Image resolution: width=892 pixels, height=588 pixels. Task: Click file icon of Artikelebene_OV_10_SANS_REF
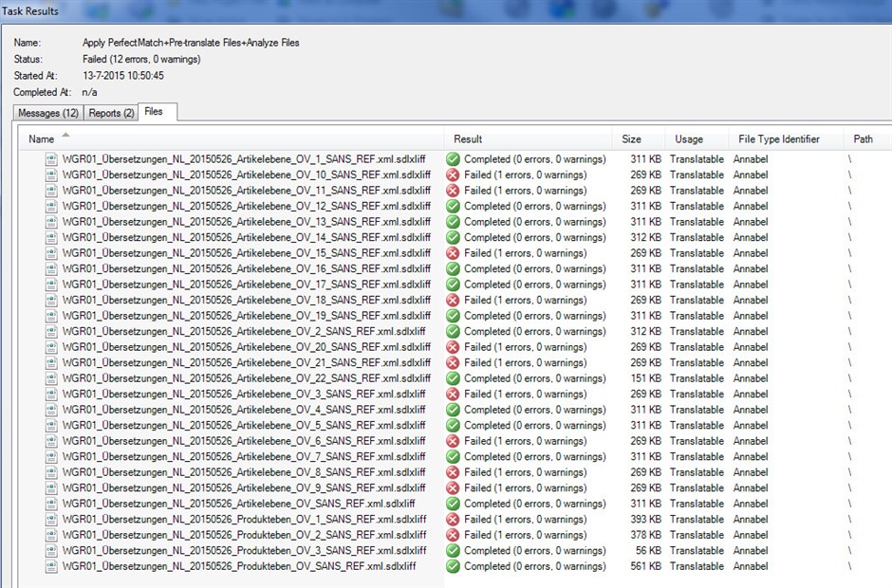(51, 175)
